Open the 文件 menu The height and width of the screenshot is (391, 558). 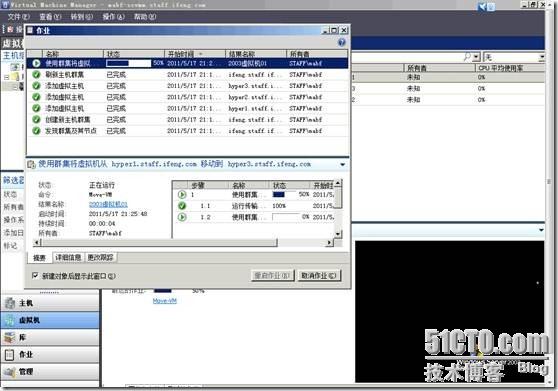19,17
